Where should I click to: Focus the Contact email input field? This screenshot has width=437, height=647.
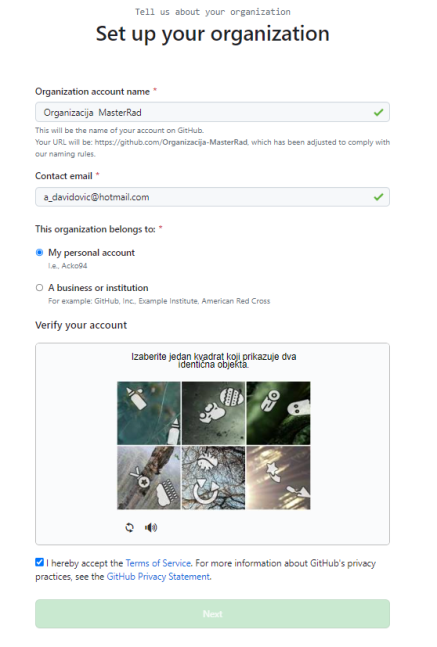213,197
